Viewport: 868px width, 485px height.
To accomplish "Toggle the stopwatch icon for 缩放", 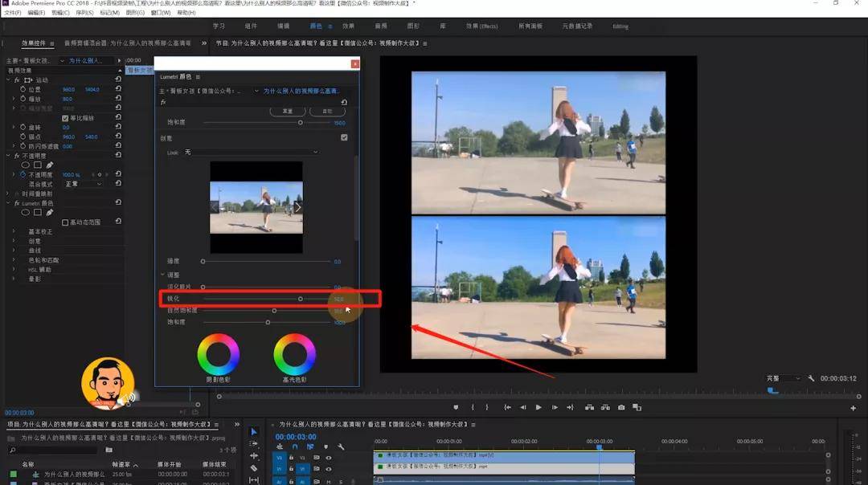I will (x=23, y=99).
